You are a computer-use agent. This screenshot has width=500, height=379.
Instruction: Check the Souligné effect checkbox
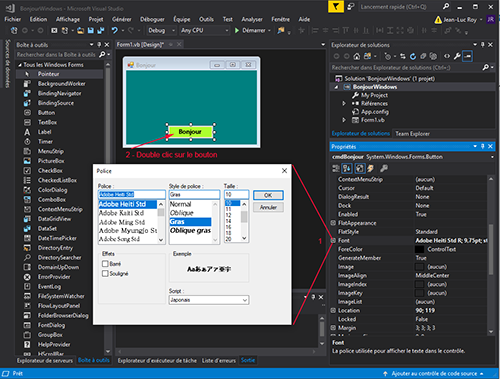pos(105,274)
